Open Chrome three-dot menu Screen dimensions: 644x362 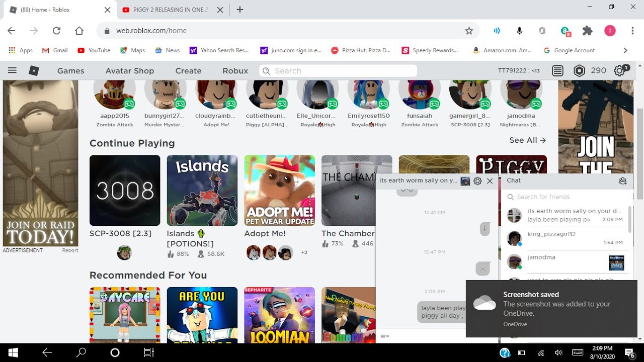pyautogui.click(x=632, y=31)
